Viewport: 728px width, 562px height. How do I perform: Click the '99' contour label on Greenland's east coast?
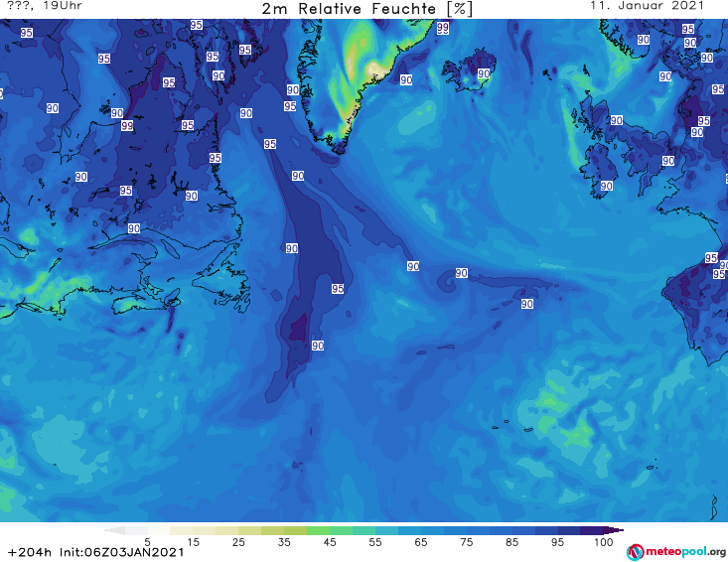443,29
